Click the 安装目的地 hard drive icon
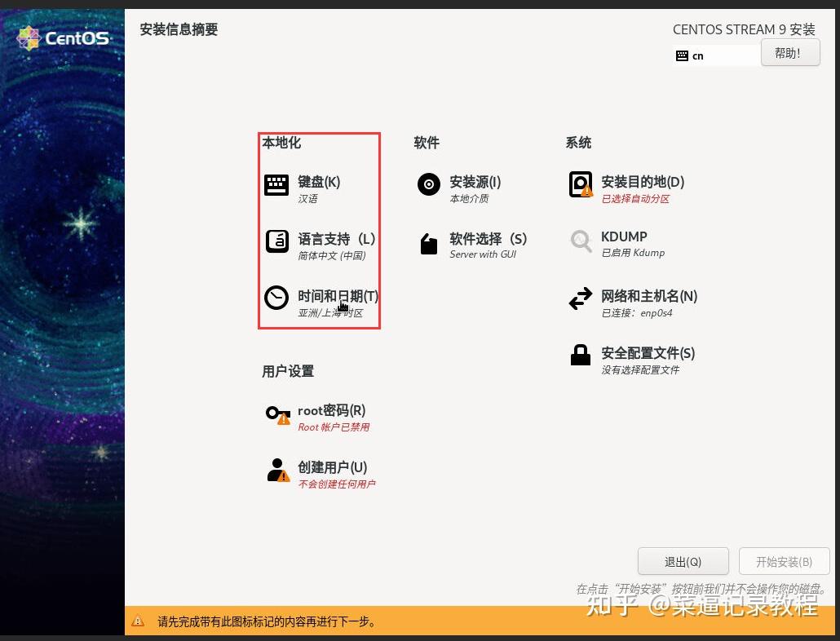 580,184
